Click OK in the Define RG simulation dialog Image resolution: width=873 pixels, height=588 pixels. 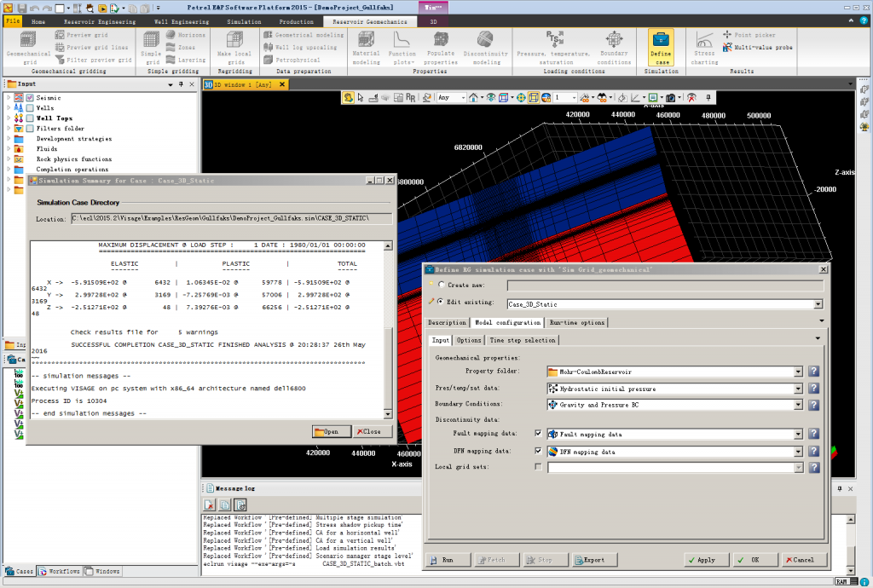point(755,560)
